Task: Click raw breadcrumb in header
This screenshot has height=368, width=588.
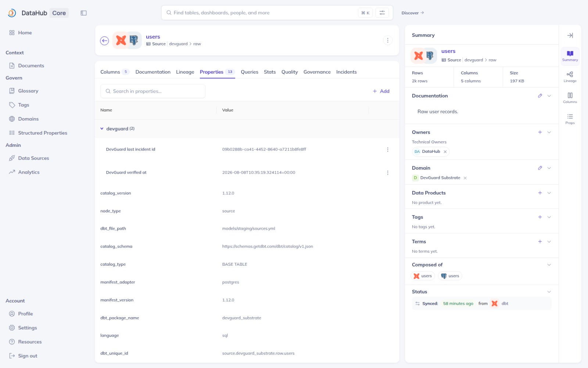Action: [x=197, y=44]
